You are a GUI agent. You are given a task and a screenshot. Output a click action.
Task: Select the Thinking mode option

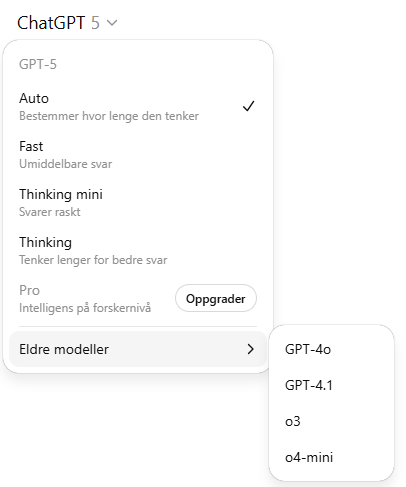pos(138,251)
